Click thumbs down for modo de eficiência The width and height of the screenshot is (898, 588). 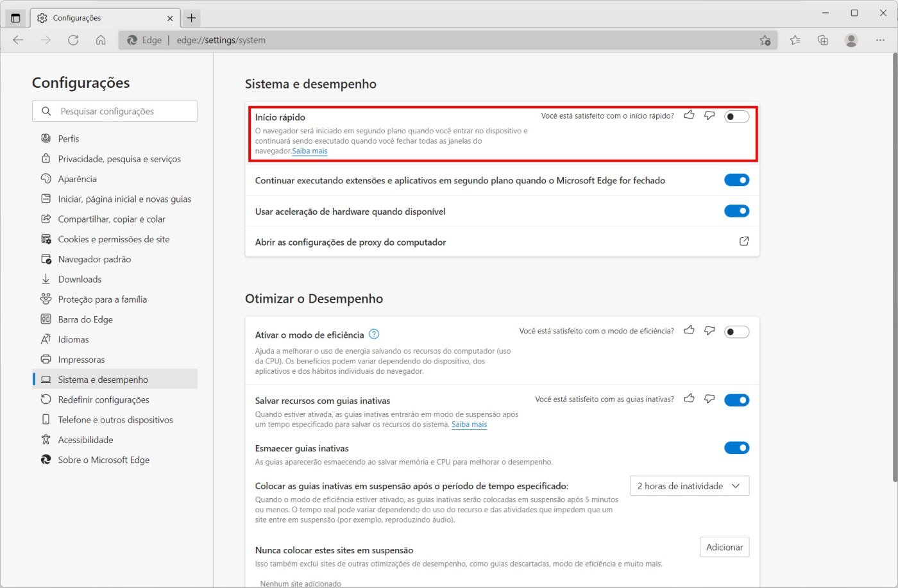(709, 331)
